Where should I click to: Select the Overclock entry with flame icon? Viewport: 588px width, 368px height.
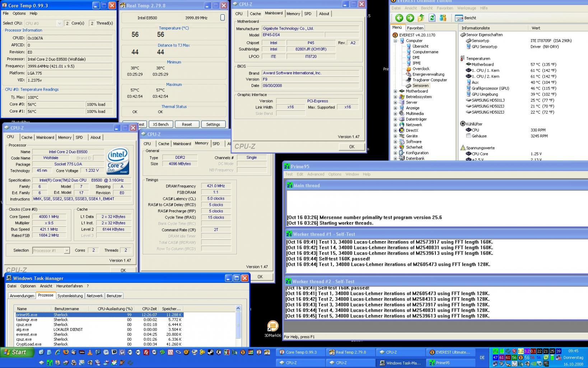point(418,69)
